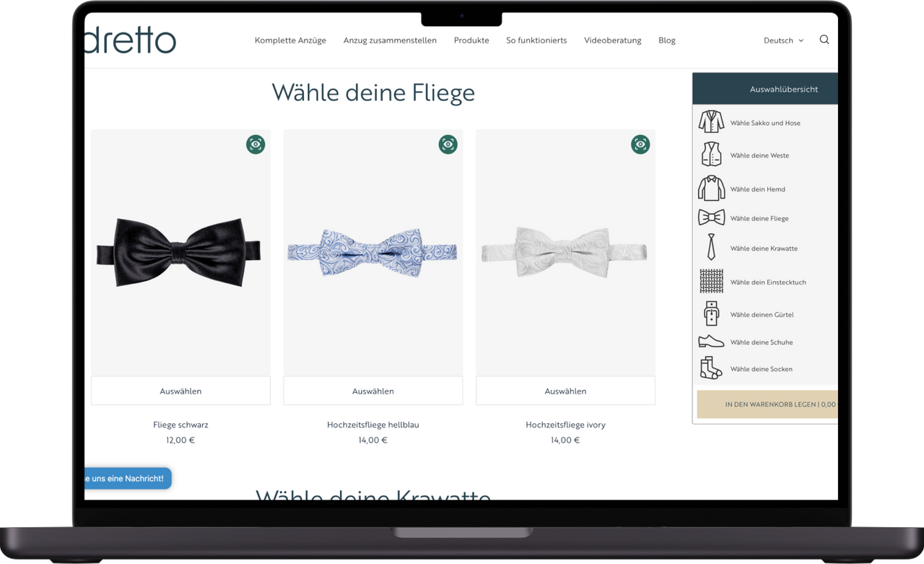Click the necktie icon in overview
Image resolution: width=924 pixels, height=564 pixels.
[x=711, y=248]
